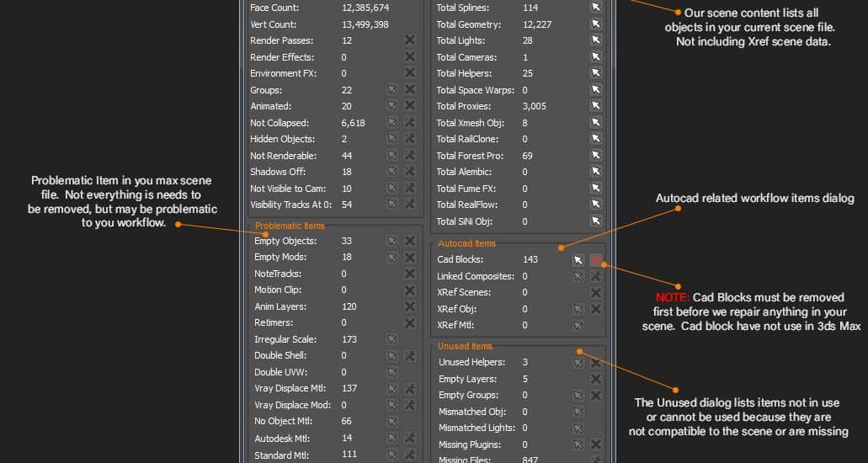
Task: Click the select arrow for Total Splines
Action: click(596, 8)
